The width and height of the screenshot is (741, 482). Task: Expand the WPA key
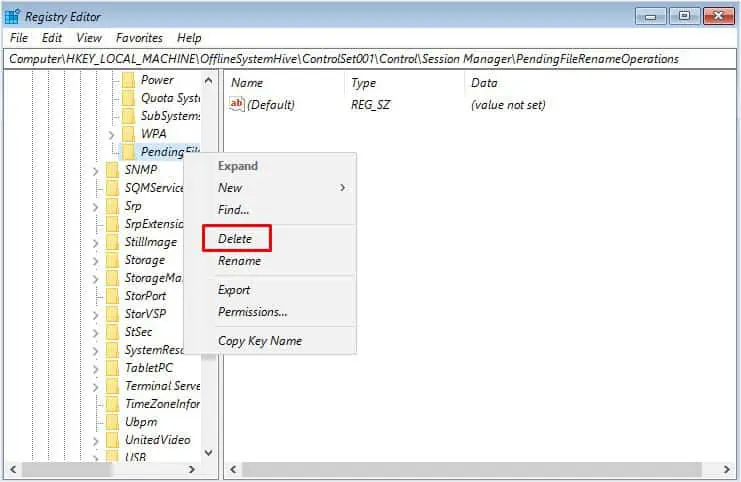point(111,135)
